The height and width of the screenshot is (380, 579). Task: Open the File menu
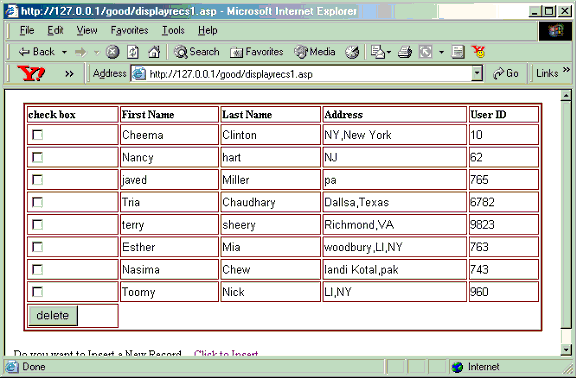click(27, 30)
